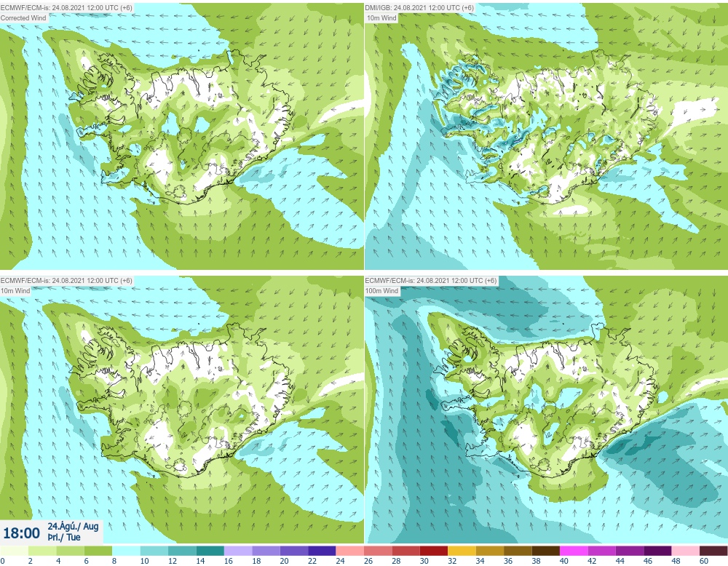Click the salmon 26–28 legend swatch

pyautogui.click(x=378, y=551)
